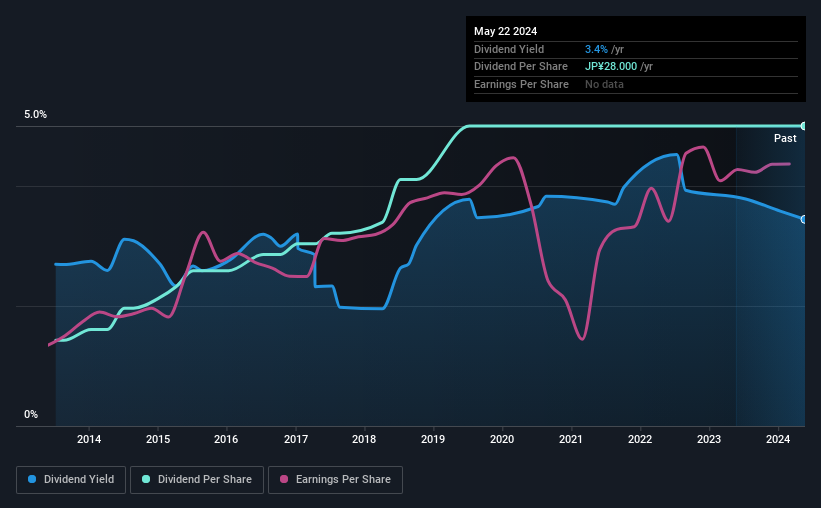The image size is (821, 508).
Task: Click the pink Earnings Per Share legend dot
Action: [284, 479]
